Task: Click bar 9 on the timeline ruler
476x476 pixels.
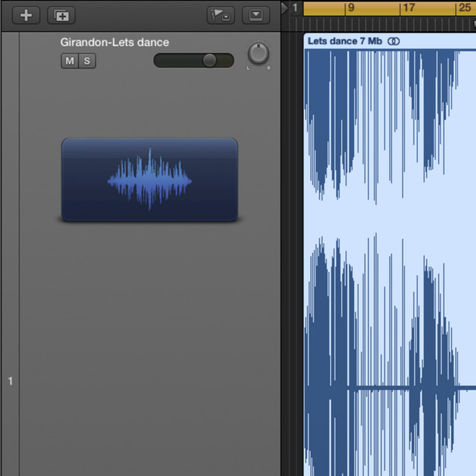Action: tap(350, 8)
